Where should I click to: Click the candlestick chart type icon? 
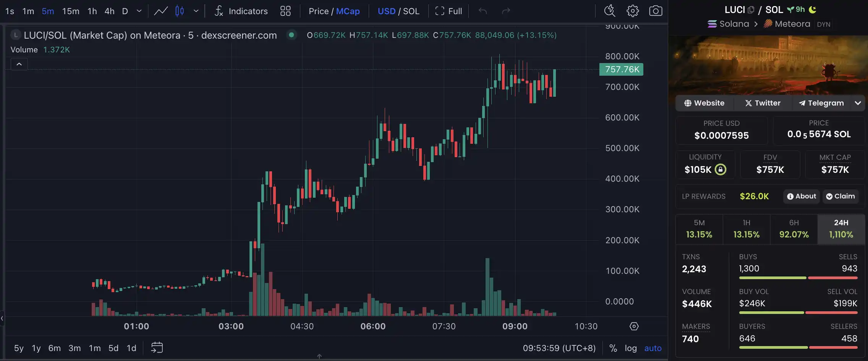(x=180, y=11)
